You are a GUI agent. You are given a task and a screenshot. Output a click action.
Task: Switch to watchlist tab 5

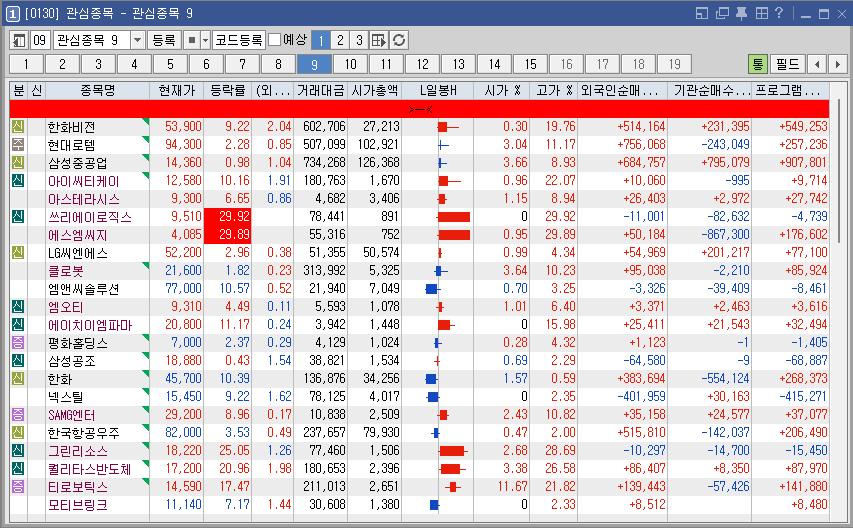(x=170, y=64)
